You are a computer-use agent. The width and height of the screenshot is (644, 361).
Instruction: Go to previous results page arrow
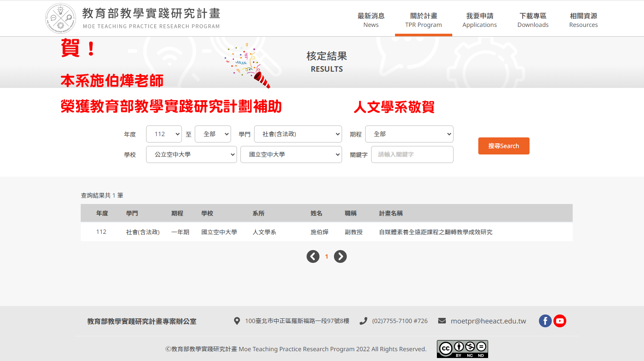313,256
